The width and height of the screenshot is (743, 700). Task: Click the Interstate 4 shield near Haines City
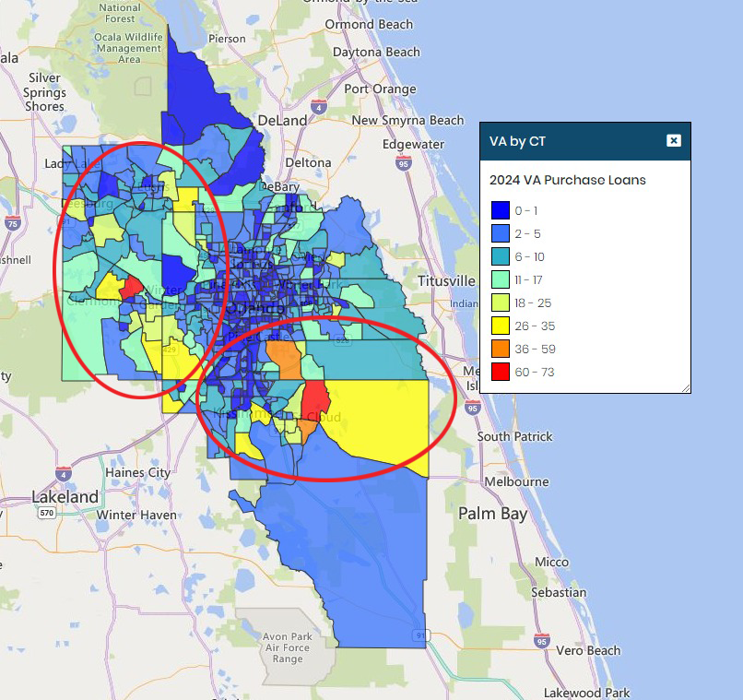click(64, 473)
